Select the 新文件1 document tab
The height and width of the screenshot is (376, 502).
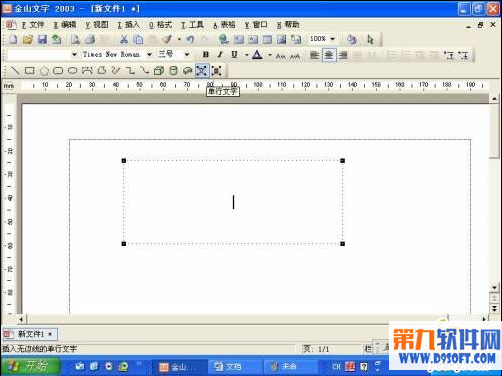point(30,334)
